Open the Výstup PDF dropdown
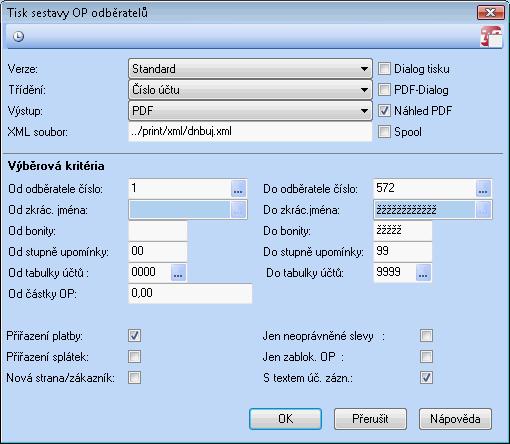The image size is (510, 444). click(250, 111)
